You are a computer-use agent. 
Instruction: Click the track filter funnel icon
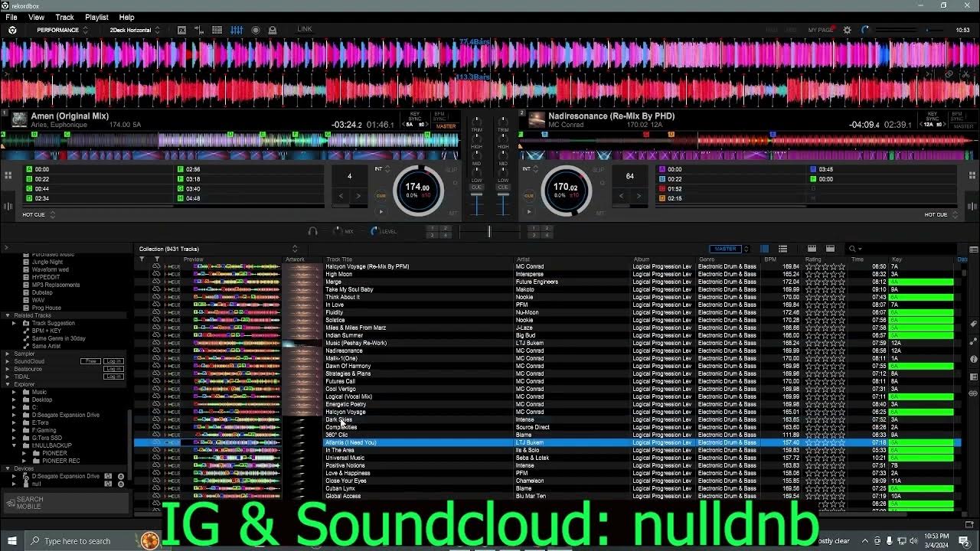[x=142, y=259]
